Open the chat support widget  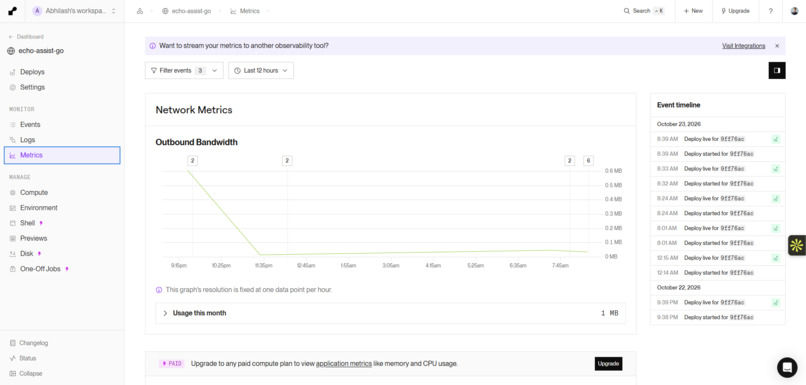[x=787, y=368]
